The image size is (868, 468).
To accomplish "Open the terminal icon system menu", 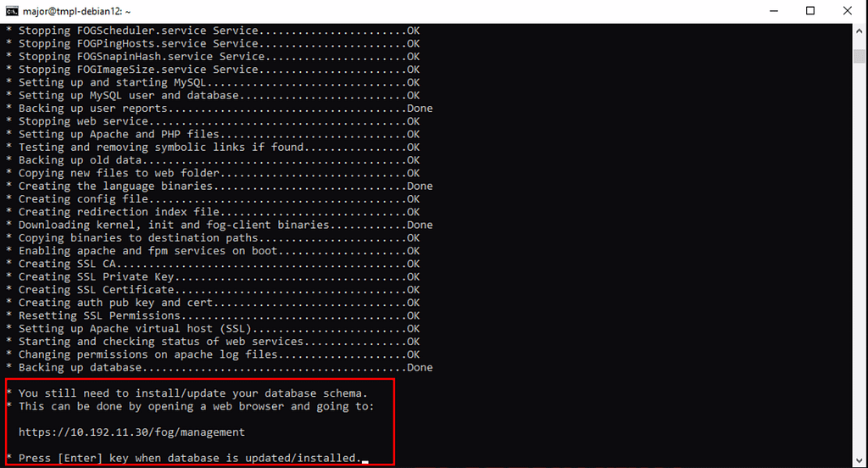I will click(x=12, y=11).
